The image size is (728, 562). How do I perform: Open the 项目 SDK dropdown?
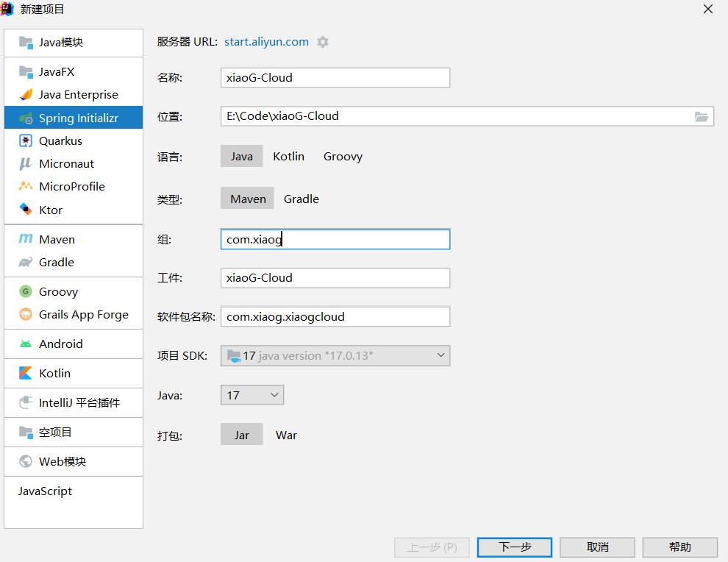click(335, 356)
